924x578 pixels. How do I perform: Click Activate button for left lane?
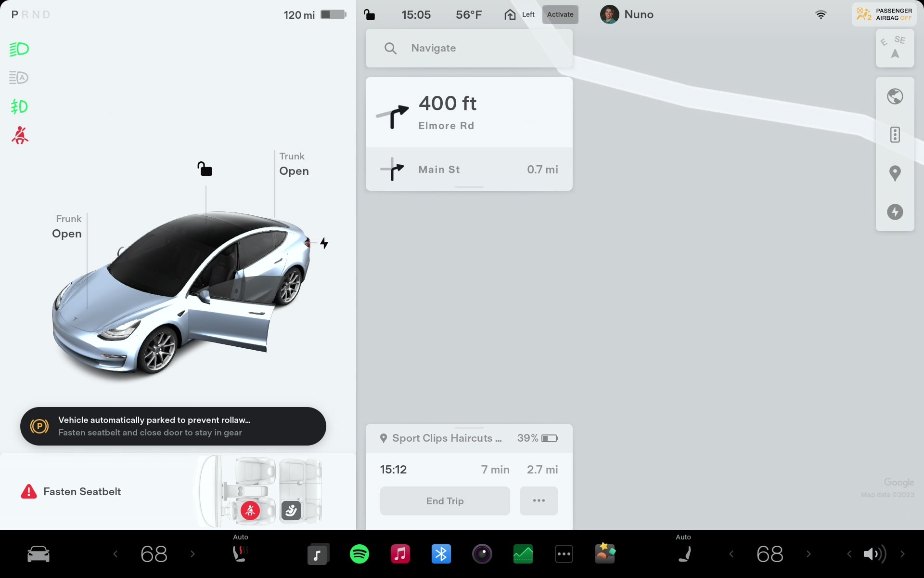pos(560,14)
